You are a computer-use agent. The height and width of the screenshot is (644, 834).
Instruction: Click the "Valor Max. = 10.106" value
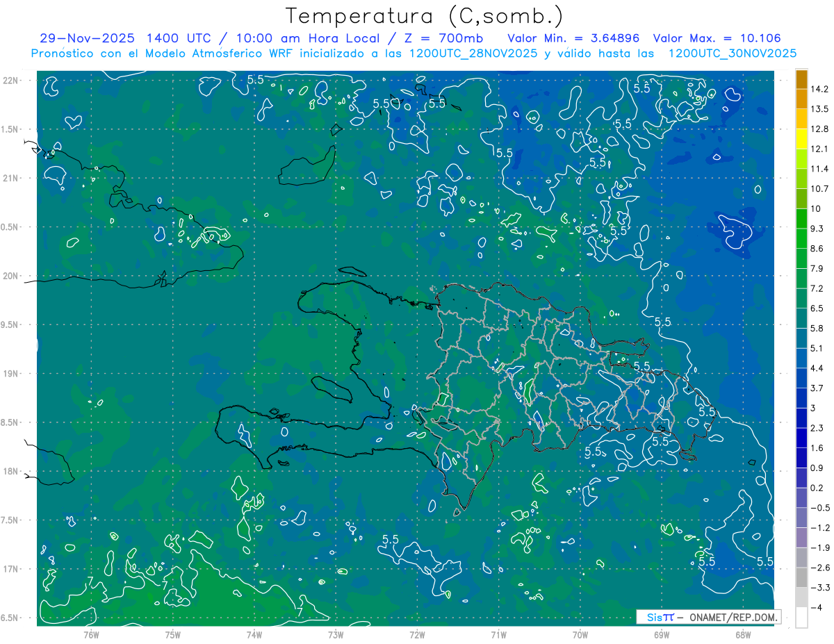click(717, 38)
